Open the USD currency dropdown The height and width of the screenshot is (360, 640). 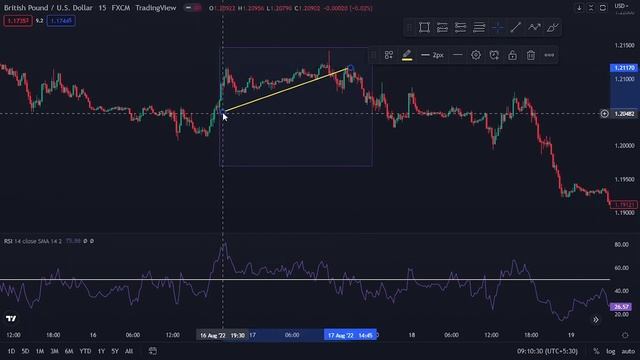(622, 6)
